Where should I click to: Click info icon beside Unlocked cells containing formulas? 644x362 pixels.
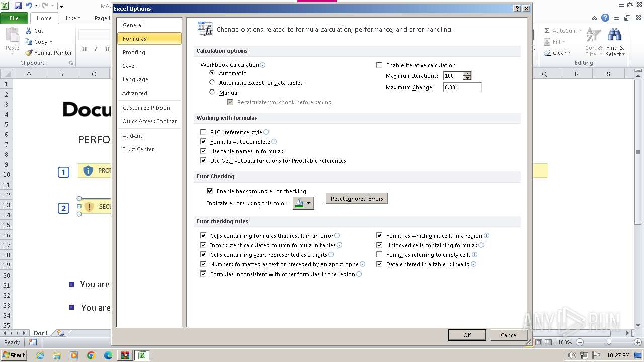tap(481, 245)
